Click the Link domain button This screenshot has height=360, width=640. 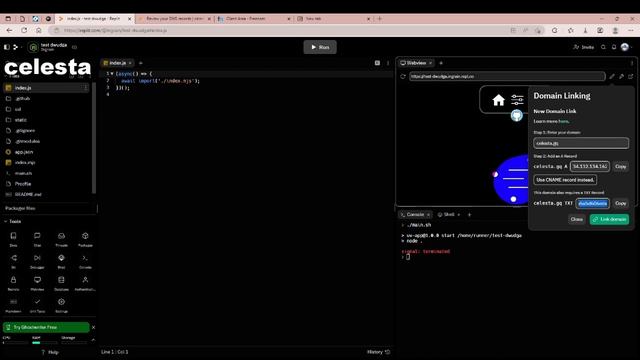609,219
